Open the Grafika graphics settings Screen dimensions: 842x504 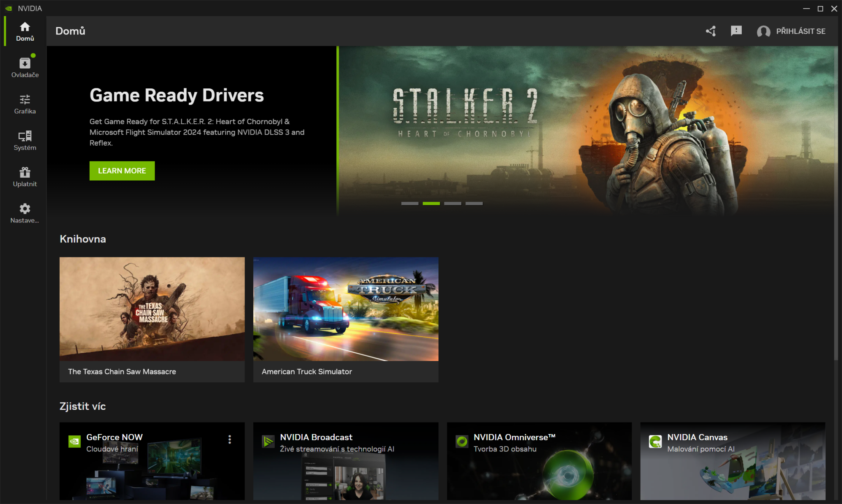(x=25, y=104)
